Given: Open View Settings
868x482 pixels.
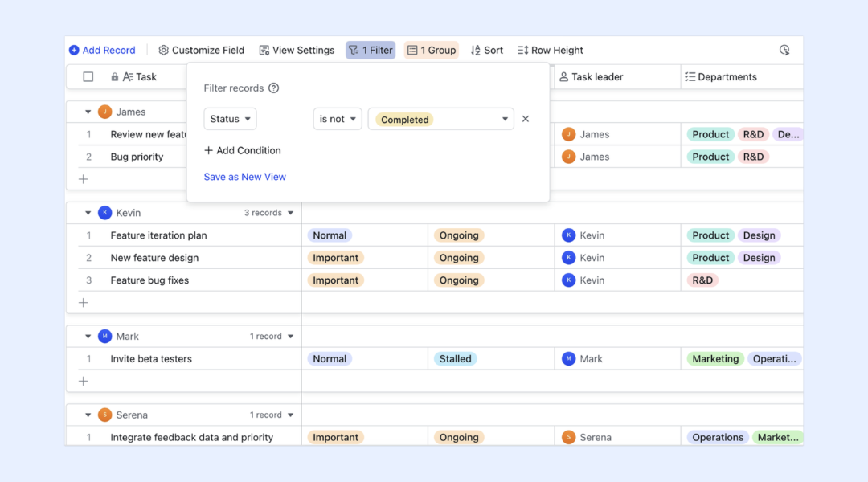Looking at the screenshot, I should click(x=297, y=51).
